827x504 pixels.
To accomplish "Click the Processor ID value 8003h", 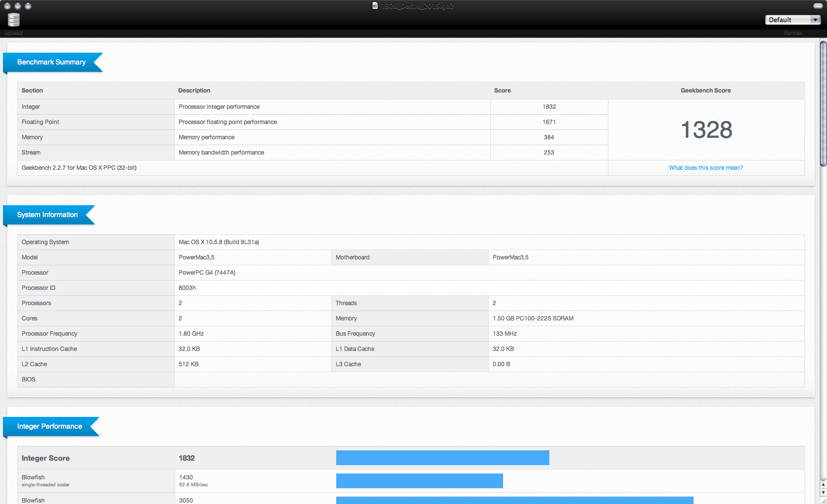I will pos(187,288).
